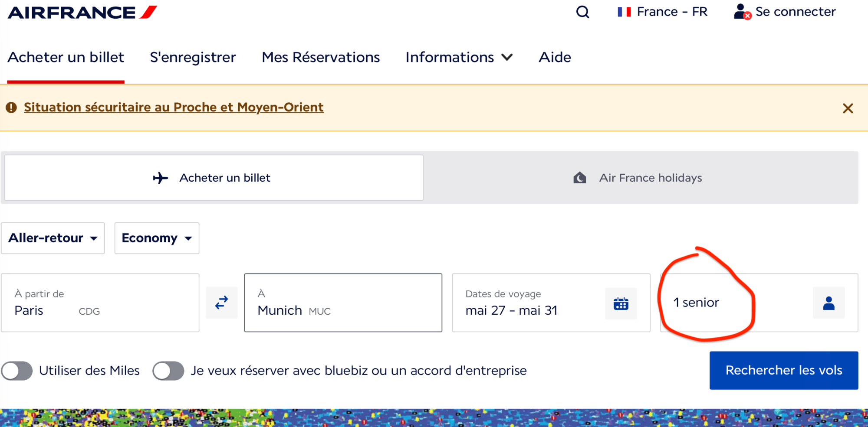
Task: Click the Munich destination field
Action: pyautogui.click(x=343, y=303)
